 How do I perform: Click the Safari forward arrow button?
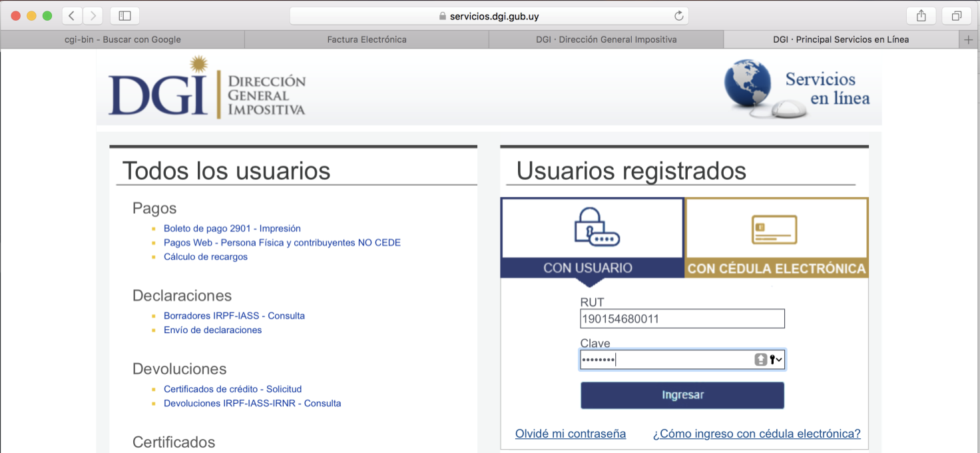(x=93, y=16)
